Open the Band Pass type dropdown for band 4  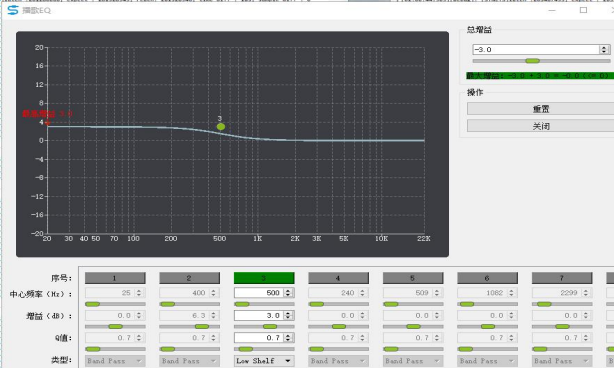click(339, 361)
